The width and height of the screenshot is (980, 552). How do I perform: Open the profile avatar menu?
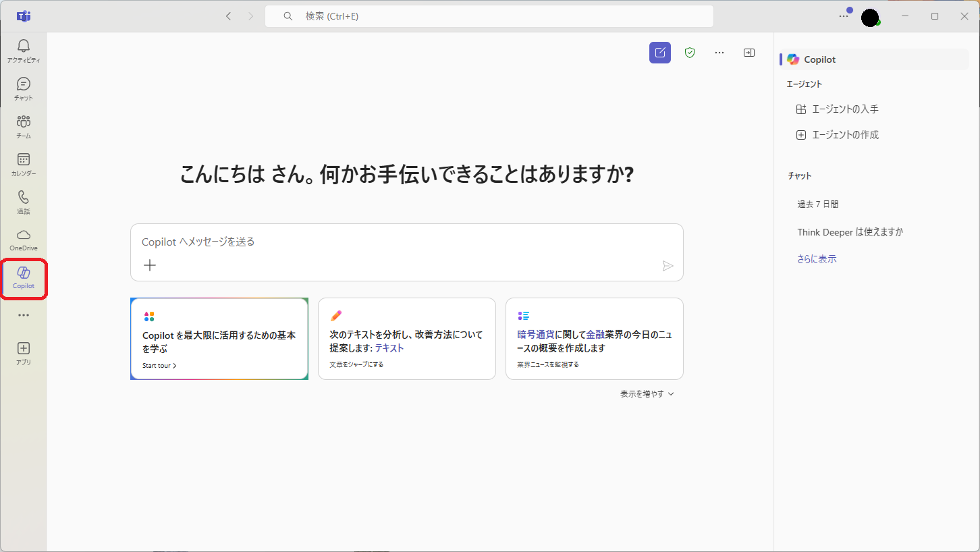pos(871,18)
